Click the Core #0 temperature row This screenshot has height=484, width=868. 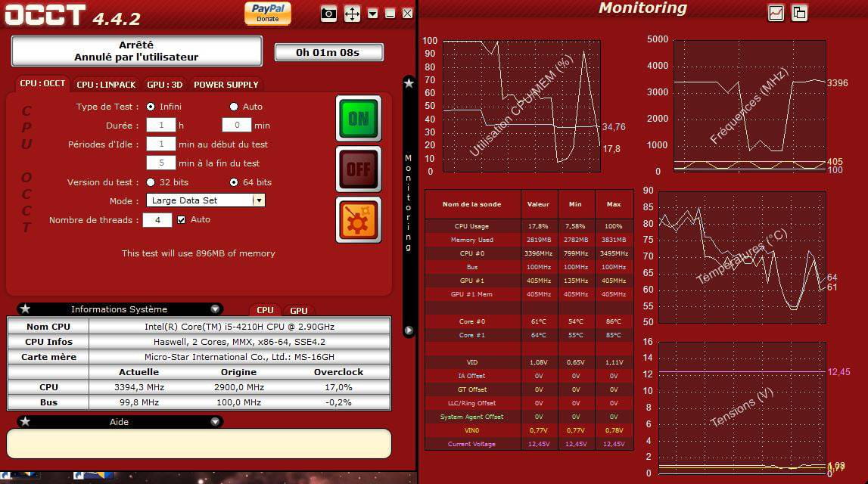click(x=529, y=321)
